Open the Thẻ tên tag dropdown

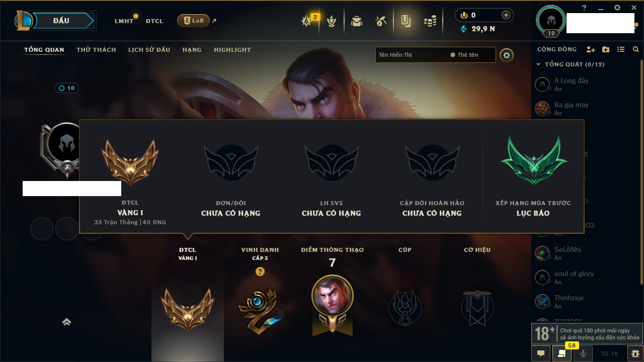pos(464,55)
